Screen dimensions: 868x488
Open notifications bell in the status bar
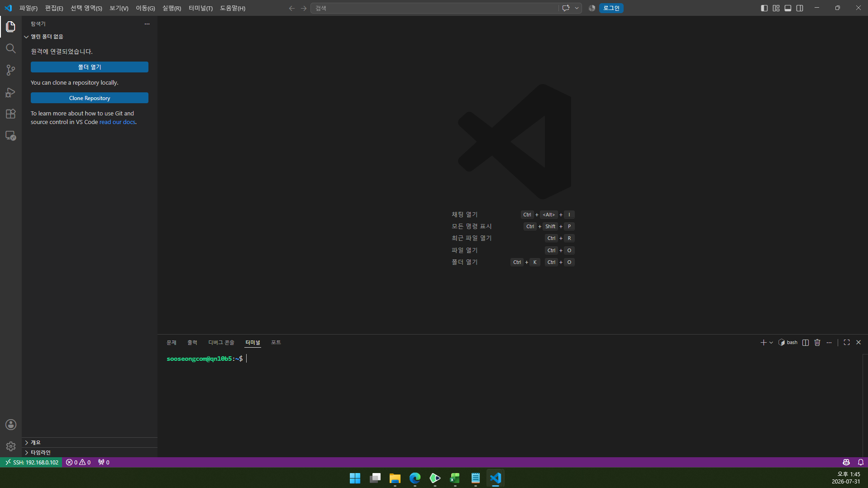861,462
